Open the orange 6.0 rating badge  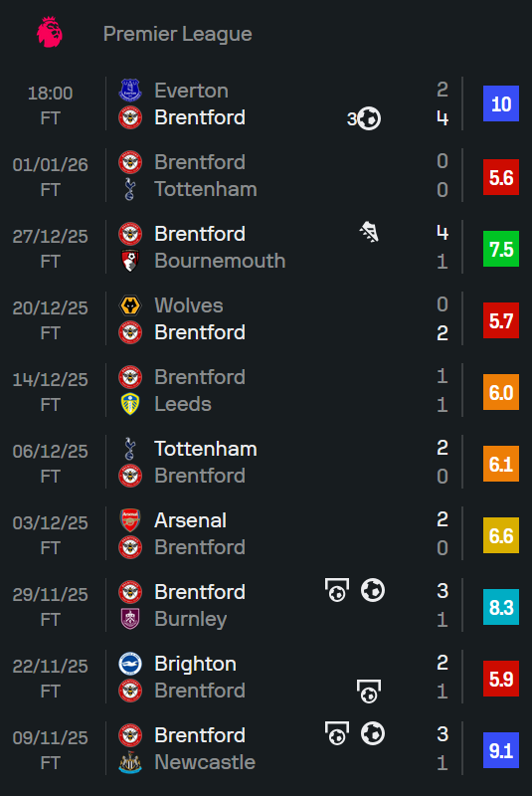coord(500,392)
